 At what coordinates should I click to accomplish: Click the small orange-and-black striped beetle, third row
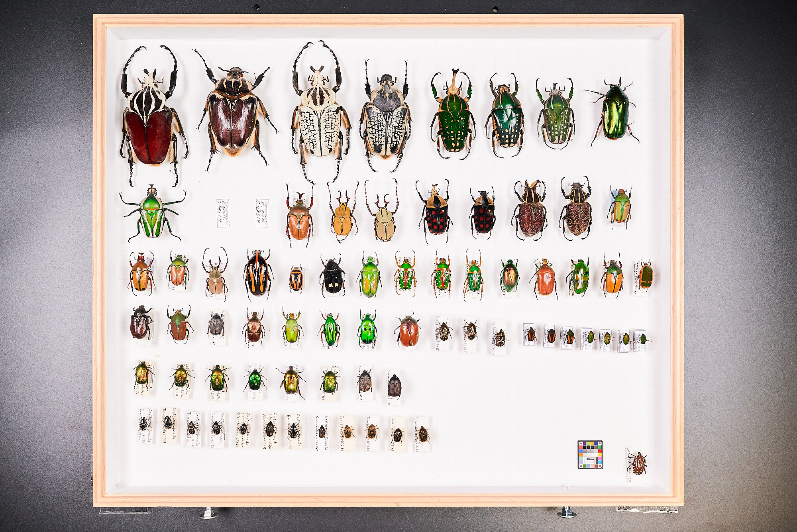click(296, 279)
